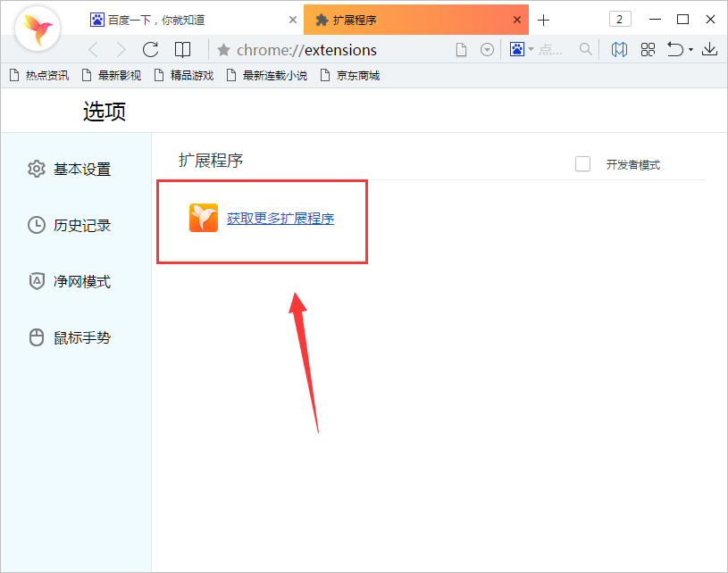The image size is (728, 573).
Task: Open the 热点资讯 bookmark
Action: [x=39, y=75]
